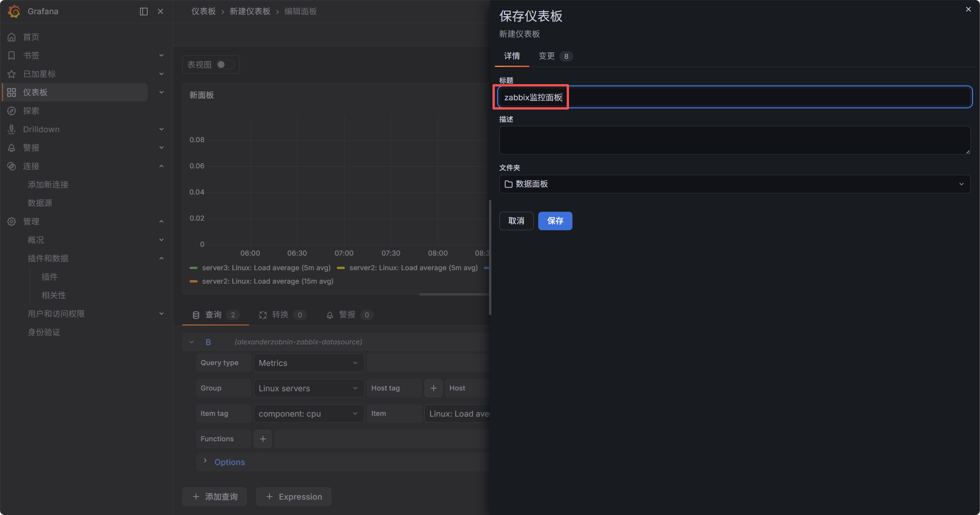Screen dimensions: 980x515
Task: Click the database icon on 查询 tab
Action: [x=196, y=315]
